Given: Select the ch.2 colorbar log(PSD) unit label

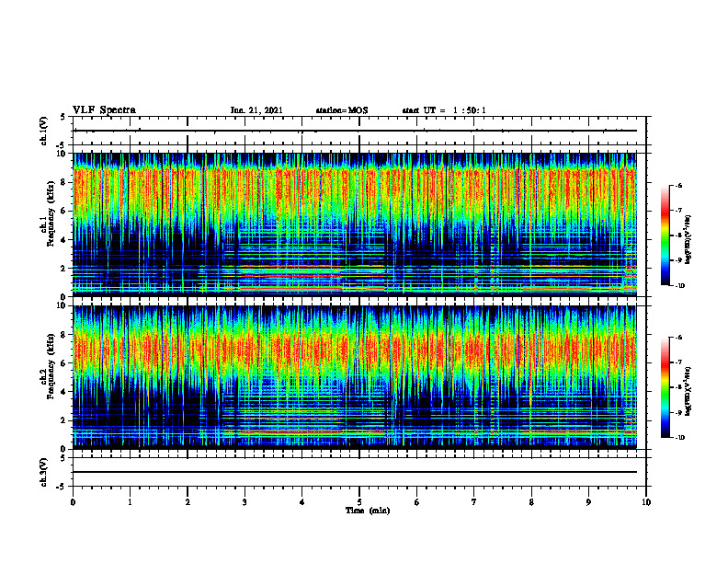Looking at the screenshot, I should tap(688, 391).
